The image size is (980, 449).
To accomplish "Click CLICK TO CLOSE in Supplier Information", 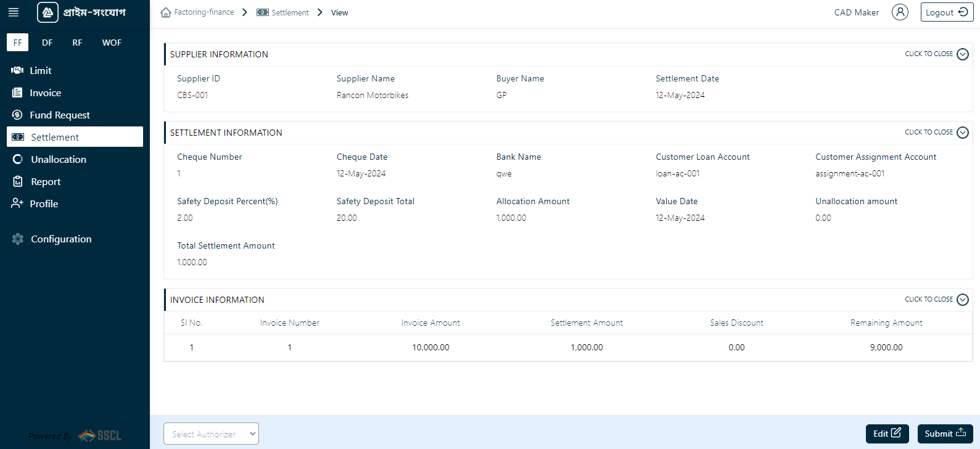I will [929, 54].
